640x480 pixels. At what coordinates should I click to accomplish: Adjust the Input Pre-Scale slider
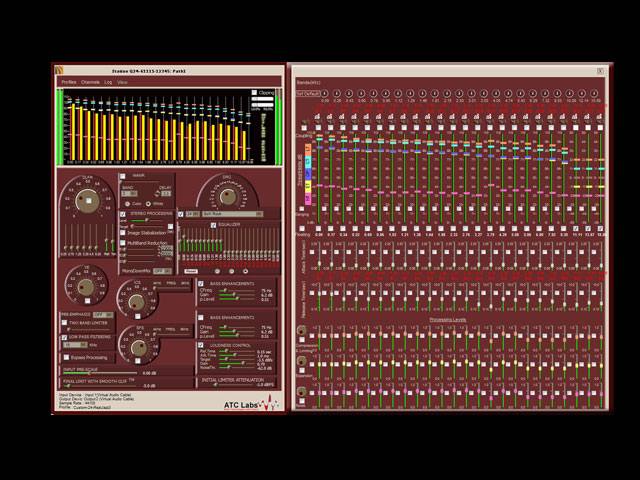click(x=100, y=373)
